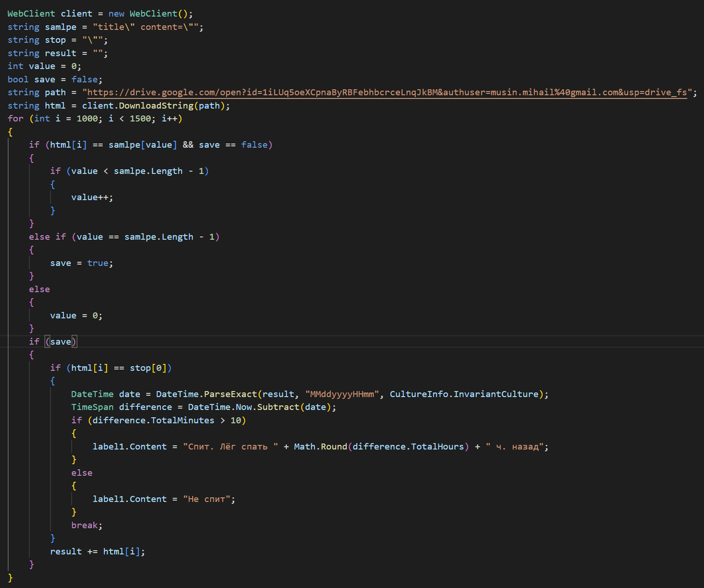Click the line "if (value < samlpe.Length - 1)"
The width and height of the screenshot is (704, 588).
pyautogui.click(x=130, y=171)
